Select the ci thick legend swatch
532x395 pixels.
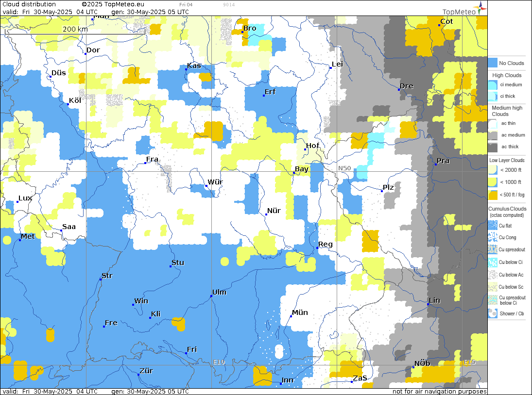[x=493, y=96]
